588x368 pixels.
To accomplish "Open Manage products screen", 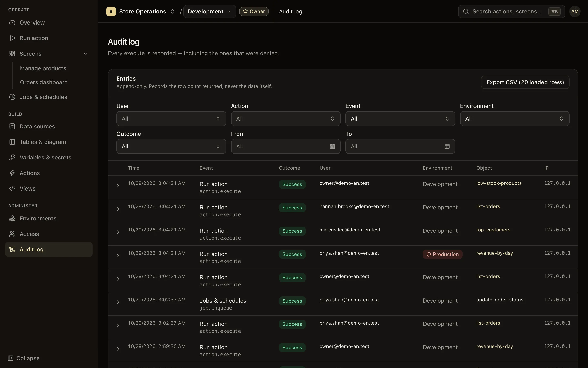I will 43,68.
